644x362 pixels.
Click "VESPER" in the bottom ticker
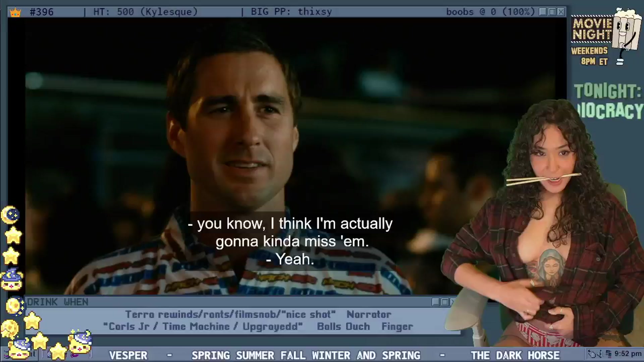pos(128,355)
